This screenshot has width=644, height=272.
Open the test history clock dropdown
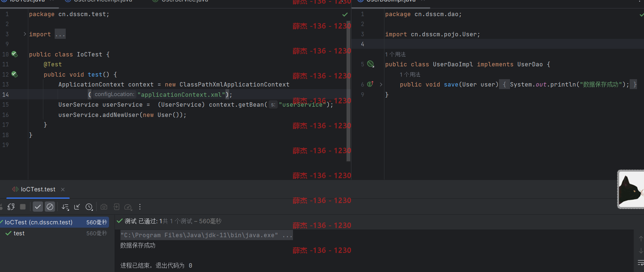pos(89,207)
